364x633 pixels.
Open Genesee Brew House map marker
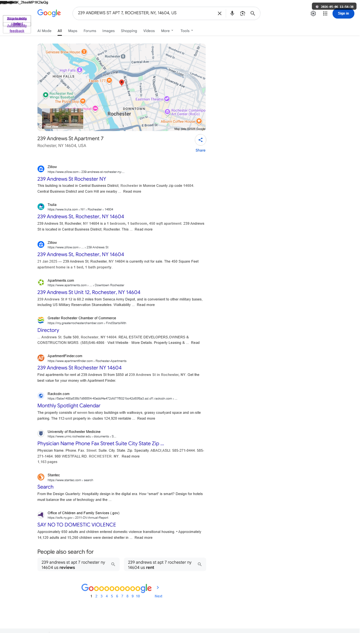tap(84, 52)
